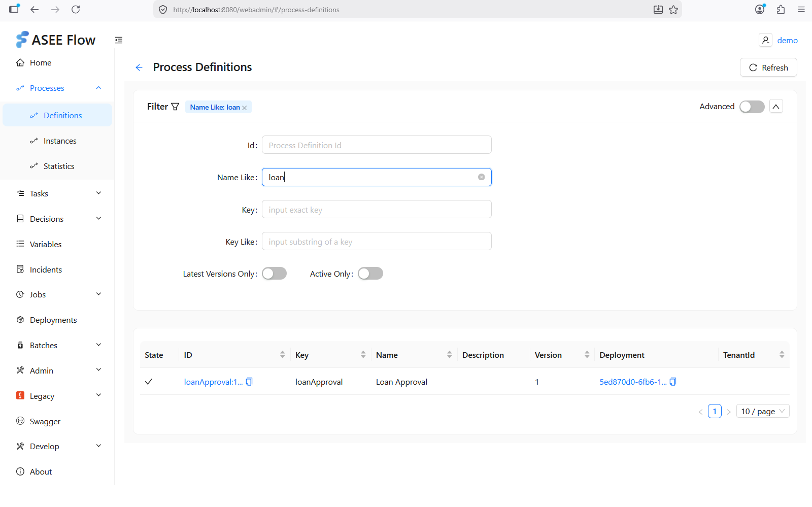812x507 pixels.
Task: Click the user avatar icon next to demo
Action: 765,40
